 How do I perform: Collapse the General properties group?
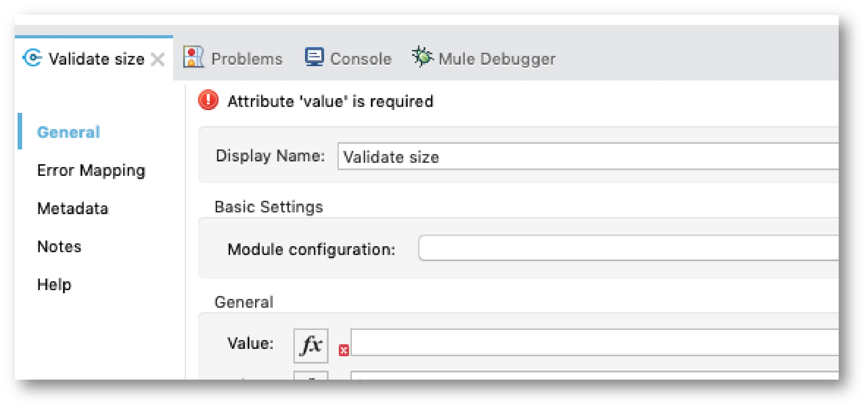244,302
